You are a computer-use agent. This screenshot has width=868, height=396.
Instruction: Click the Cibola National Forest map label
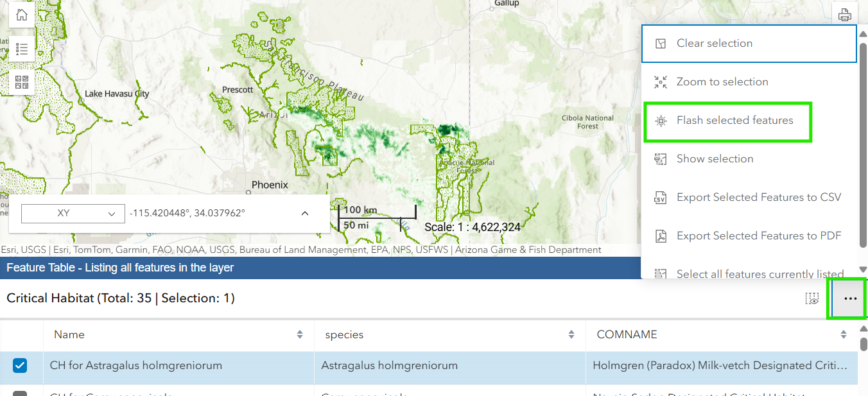click(x=587, y=122)
